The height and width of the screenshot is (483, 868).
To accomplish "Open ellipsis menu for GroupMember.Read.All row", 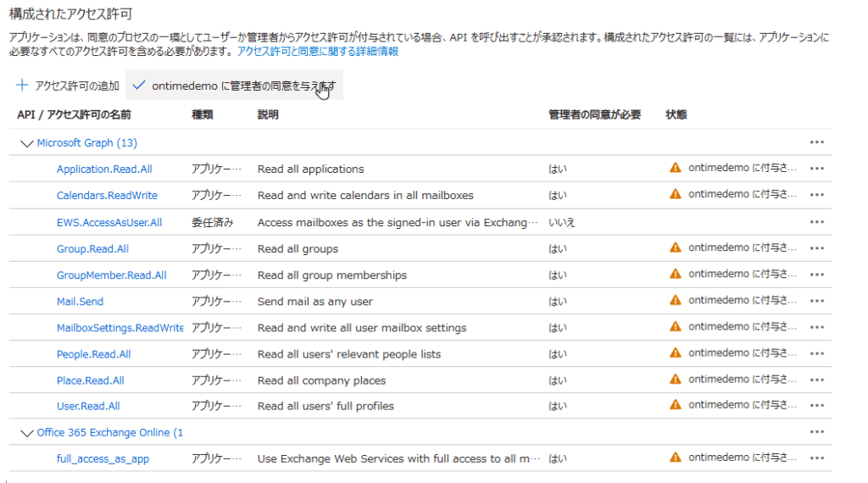I will click(x=816, y=275).
